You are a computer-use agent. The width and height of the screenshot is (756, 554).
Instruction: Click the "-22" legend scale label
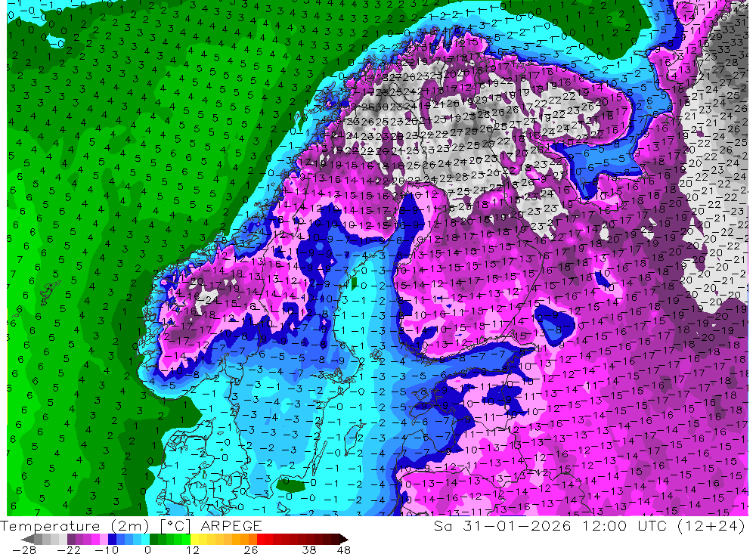pos(69,549)
